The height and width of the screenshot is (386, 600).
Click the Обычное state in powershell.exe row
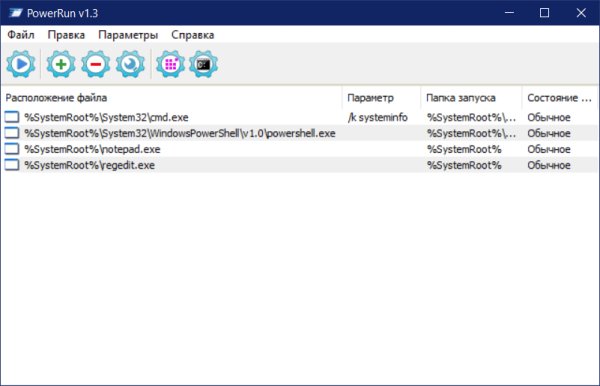[549, 134]
